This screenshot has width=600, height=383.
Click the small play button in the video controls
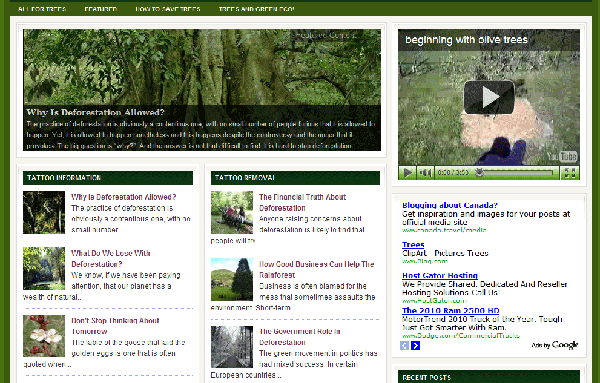(407, 173)
